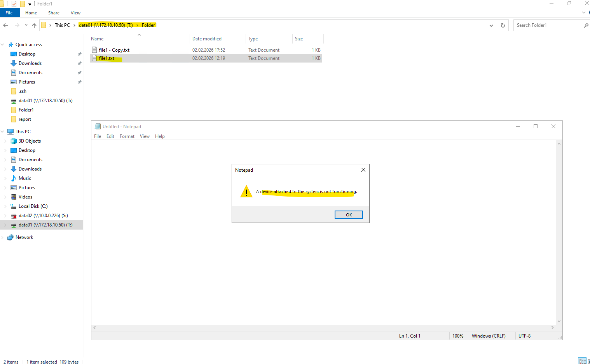Click the Videos film icon
Image resolution: width=590 pixels, height=364 pixels.
tap(14, 197)
